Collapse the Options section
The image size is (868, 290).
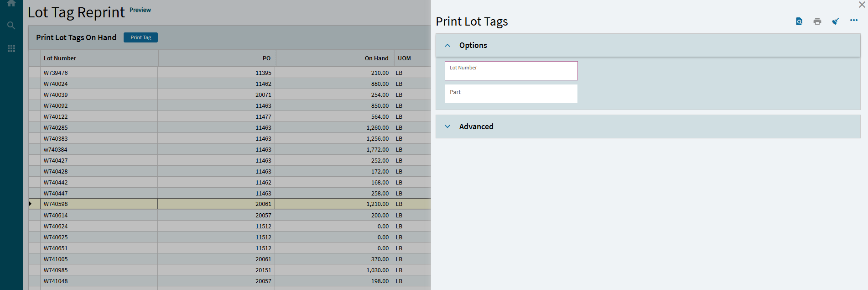pos(447,46)
